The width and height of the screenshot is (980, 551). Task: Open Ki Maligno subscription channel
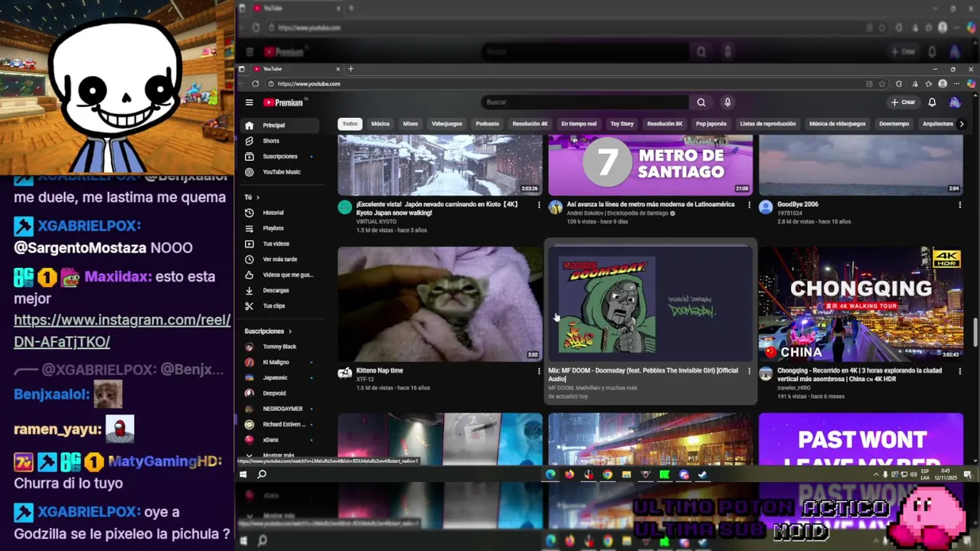[281, 362]
